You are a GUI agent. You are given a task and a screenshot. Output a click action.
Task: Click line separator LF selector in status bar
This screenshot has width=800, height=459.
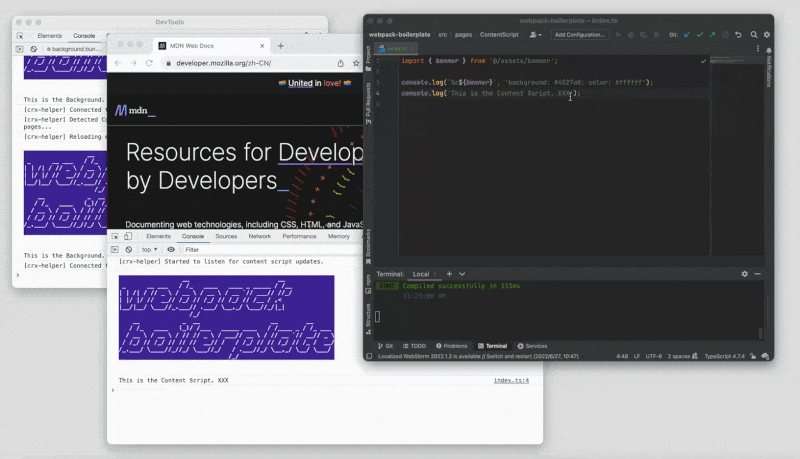[637, 356]
